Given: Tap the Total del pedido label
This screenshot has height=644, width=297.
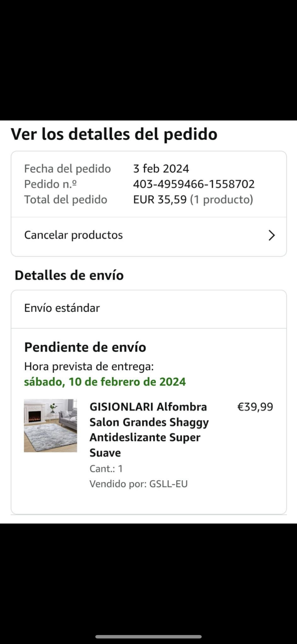Looking at the screenshot, I should [x=66, y=199].
